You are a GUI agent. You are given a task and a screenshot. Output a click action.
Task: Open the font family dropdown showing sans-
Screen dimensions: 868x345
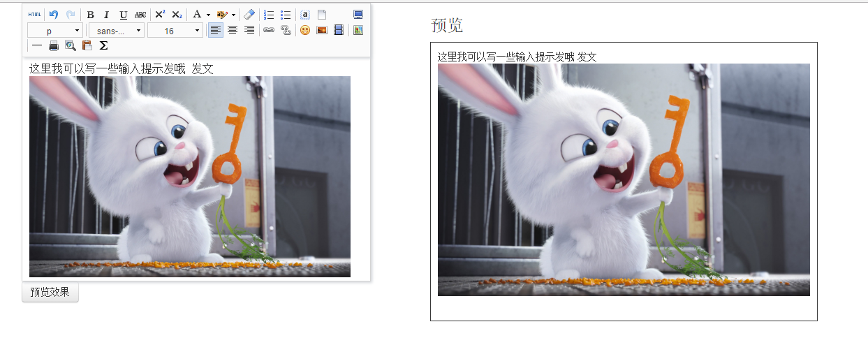(x=117, y=30)
